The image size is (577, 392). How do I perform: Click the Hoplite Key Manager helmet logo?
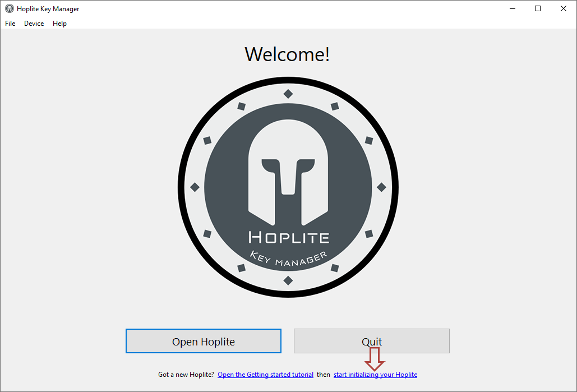(x=288, y=187)
